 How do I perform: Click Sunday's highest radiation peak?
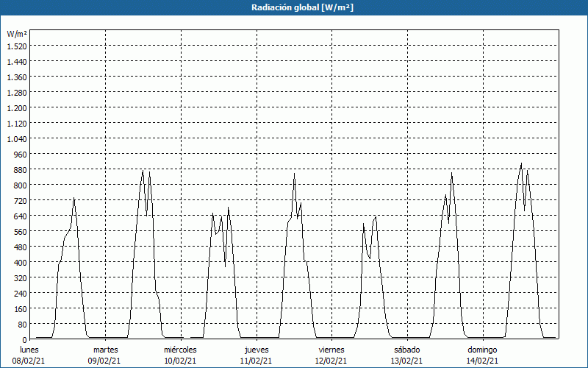click(x=521, y=163)
